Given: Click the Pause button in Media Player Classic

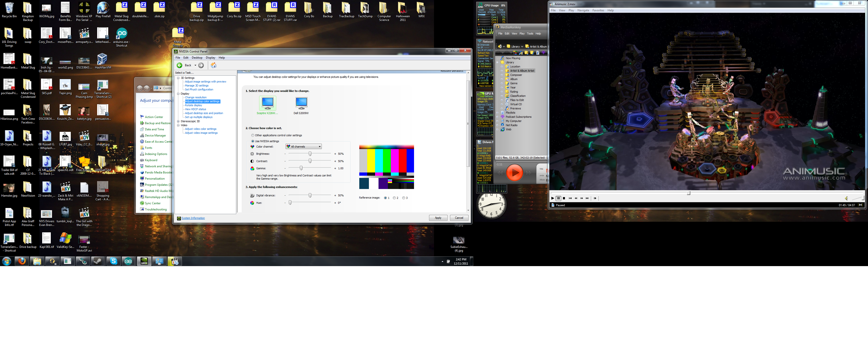Looking at the screenshot, I should tap(558, 198).
